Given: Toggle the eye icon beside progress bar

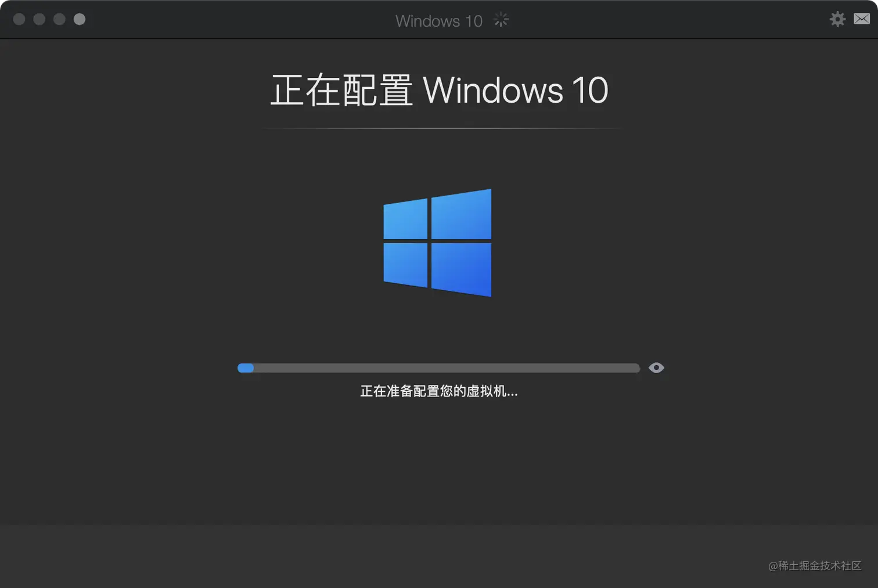Looking at the screenshot, I should tap(656, 368).
